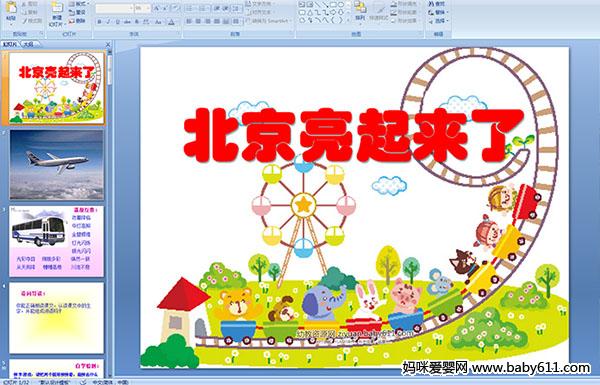Select the airplane slide thumbnail
Viewport: 600px width, 385px height.
point(57,165)
